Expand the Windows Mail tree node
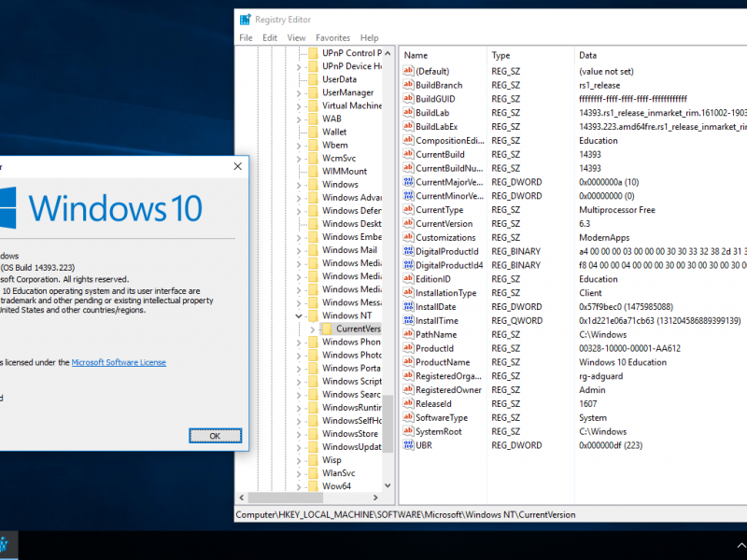 299,250
